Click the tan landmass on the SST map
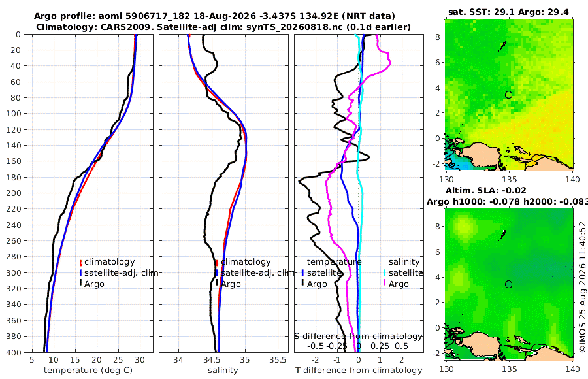 click(482, 155)
